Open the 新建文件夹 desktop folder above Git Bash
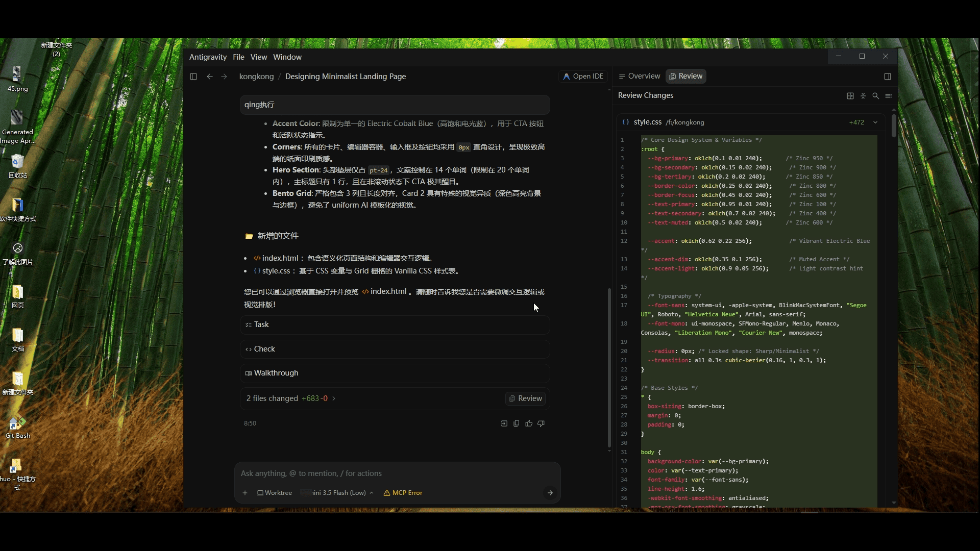Screen dimensions: 980x551 pyautogui.click(x=17, y=383)
